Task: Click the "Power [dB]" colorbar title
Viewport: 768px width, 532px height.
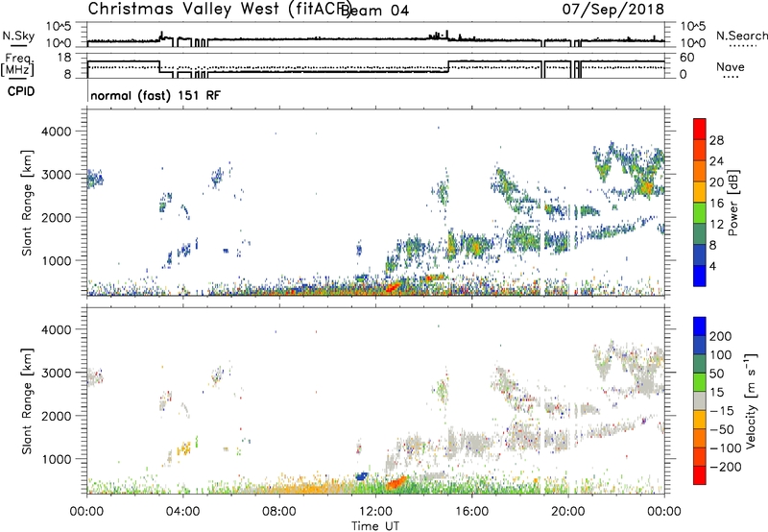Action: (732, 203)
